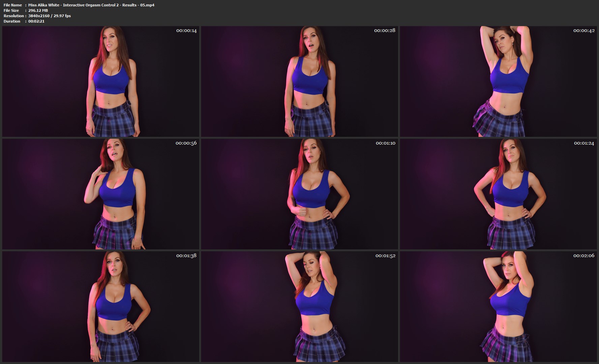Click the thumbnail frame at 00:01:38
Image resolution: width=599 pixels, height=364 pixels.
pos(100,306)
